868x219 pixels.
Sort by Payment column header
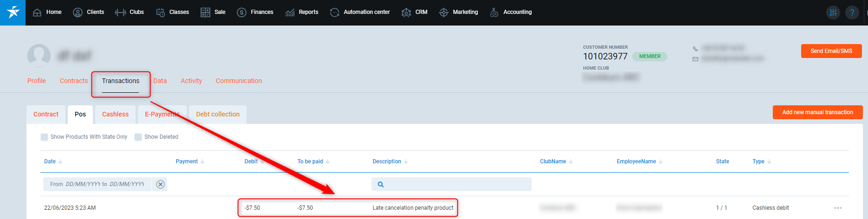187,161
